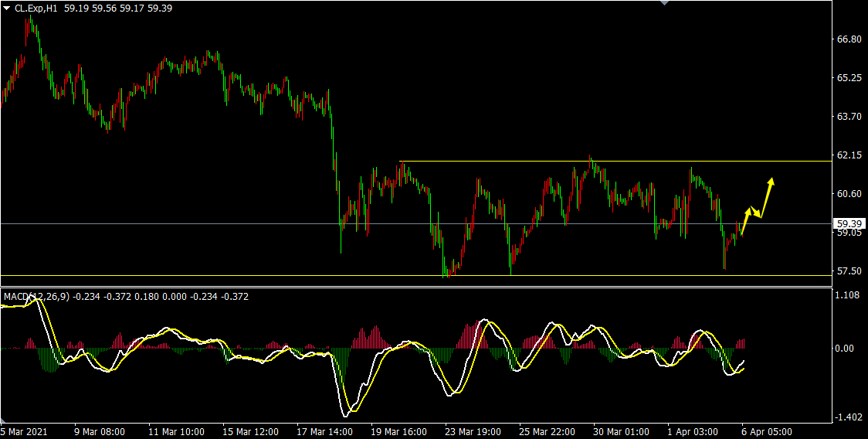Click the -1.402 MACD scale value
This screenshot has height=439, width=868.
tap(849, 417)
